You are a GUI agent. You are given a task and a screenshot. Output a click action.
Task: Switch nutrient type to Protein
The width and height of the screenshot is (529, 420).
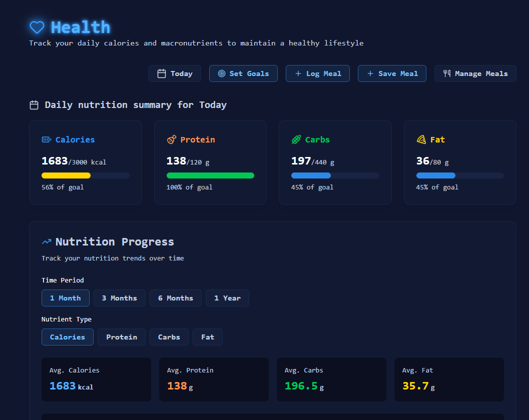pos(122,337)
